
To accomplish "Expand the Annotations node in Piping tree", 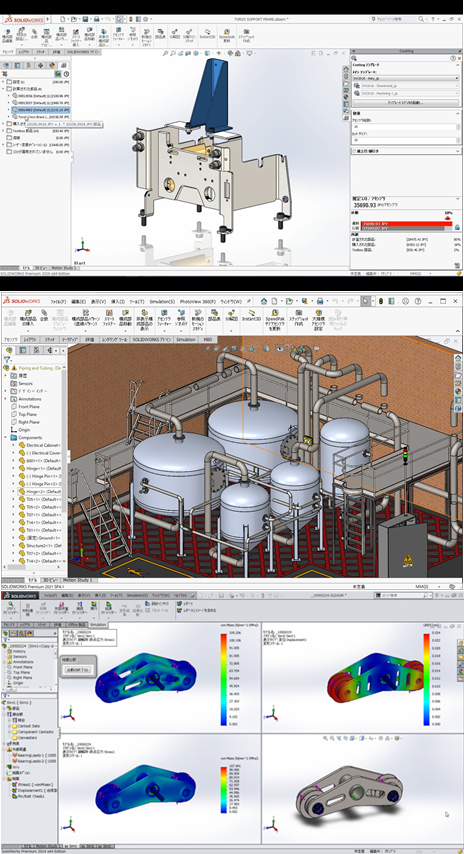I will [5, 399].
